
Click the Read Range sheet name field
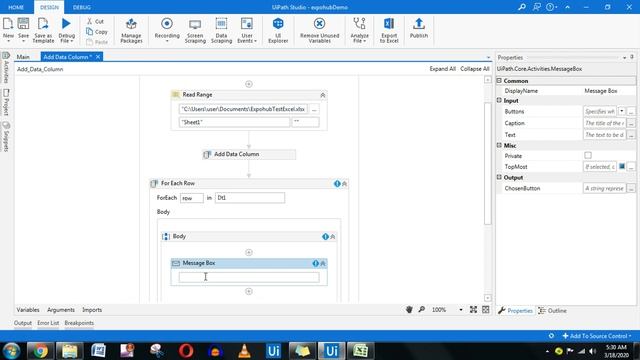234,122
